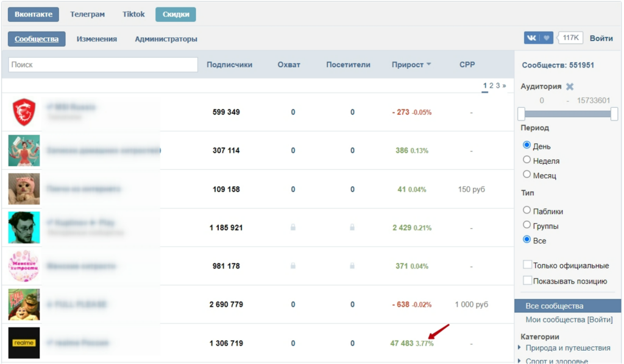The image size is (624, 364).
Task: Click the 117K like counter badge
Action: click(x=571, y=38)
